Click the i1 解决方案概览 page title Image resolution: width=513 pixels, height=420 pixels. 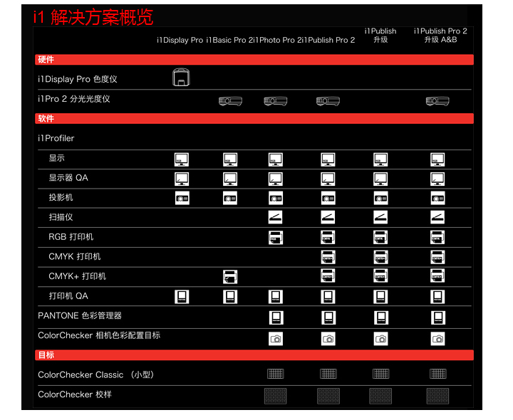pyautogui.click(x=93, y=17)
